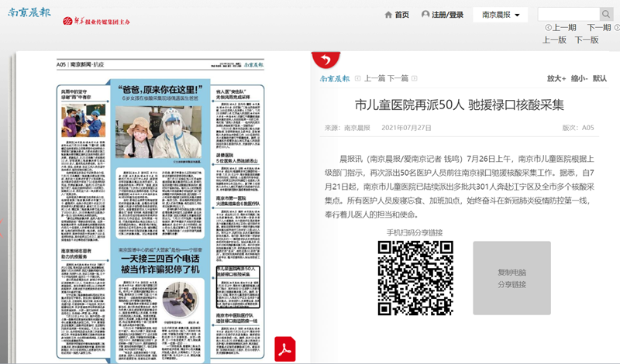The width and height of the screenshot is (620, 364).
Task: Open article 风雨中的坚守 in left column
Action: coord(76,94)
